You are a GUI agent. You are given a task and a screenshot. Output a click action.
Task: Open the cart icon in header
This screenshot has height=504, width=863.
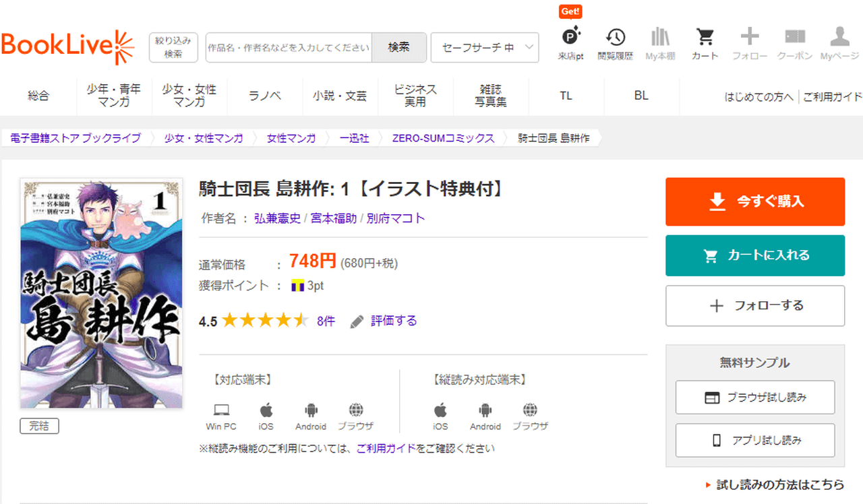[x=705, y=38]
